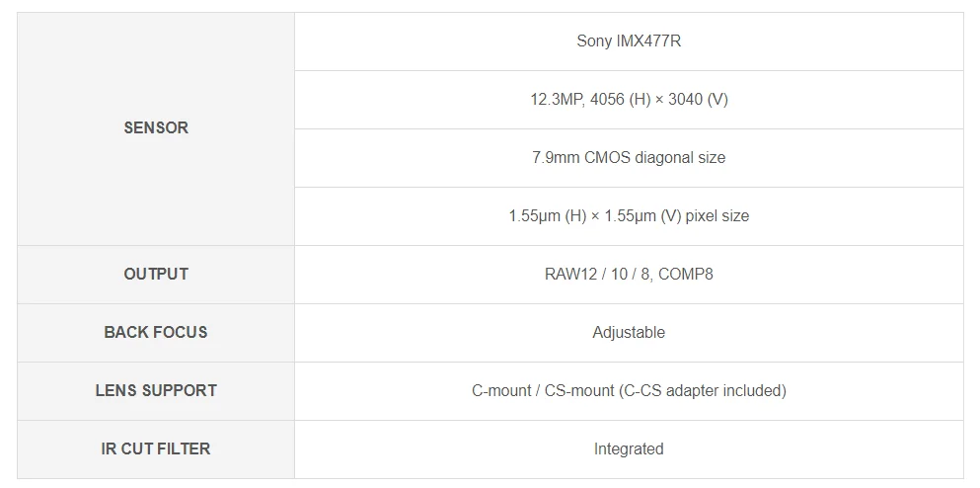Click the RAW12 / 10 / 8, COMP8 value
Screen dimensions: 980x488
(x=629, y=275)
